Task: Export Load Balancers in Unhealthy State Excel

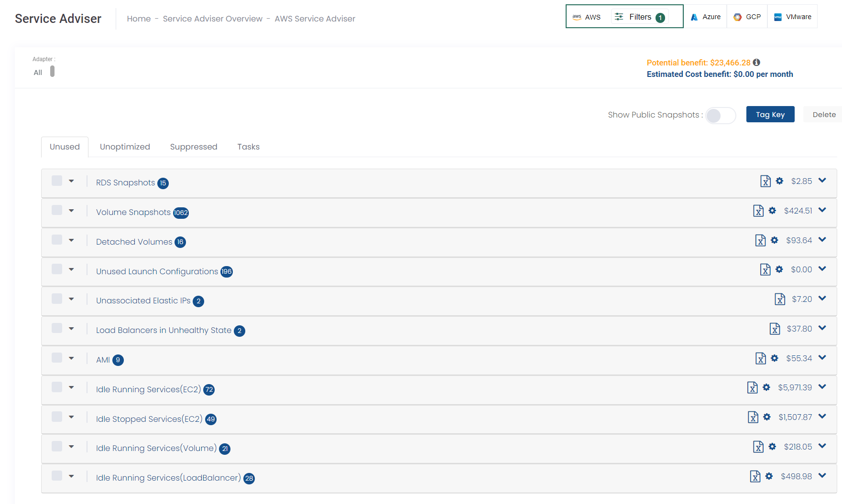Action: tap(775, 329)
